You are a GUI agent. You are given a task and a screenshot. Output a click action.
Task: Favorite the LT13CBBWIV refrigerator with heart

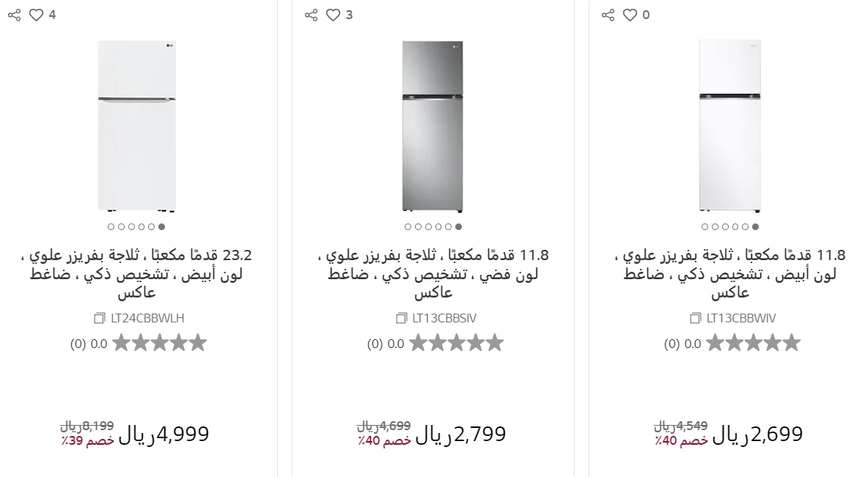[x=630, y=15]
